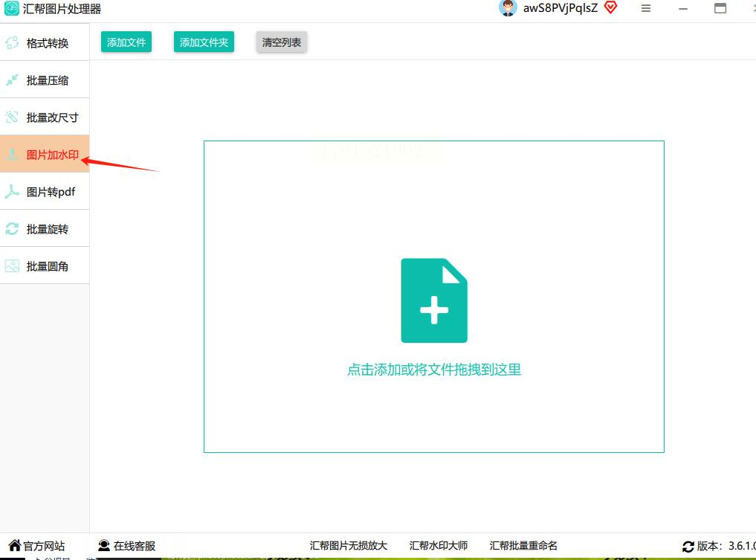Viewport: 756px width, 560px height.
Task: Click the 添加文件夹 button
Action: point(204,42)
